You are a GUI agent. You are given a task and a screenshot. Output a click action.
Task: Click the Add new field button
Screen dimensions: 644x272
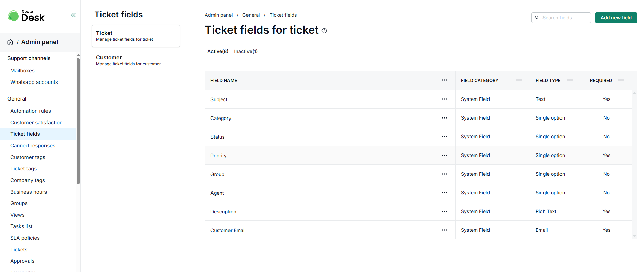[x=616, y=18]
